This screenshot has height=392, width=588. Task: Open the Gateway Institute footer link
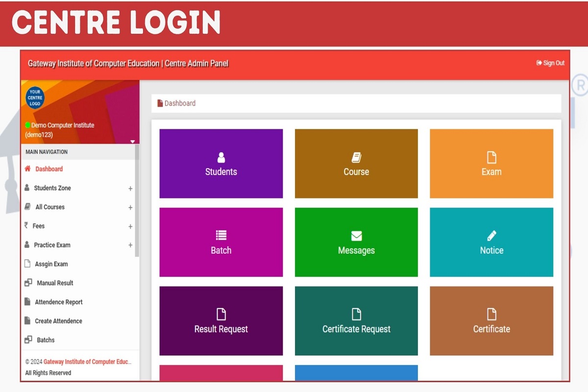tap(87, 362)
